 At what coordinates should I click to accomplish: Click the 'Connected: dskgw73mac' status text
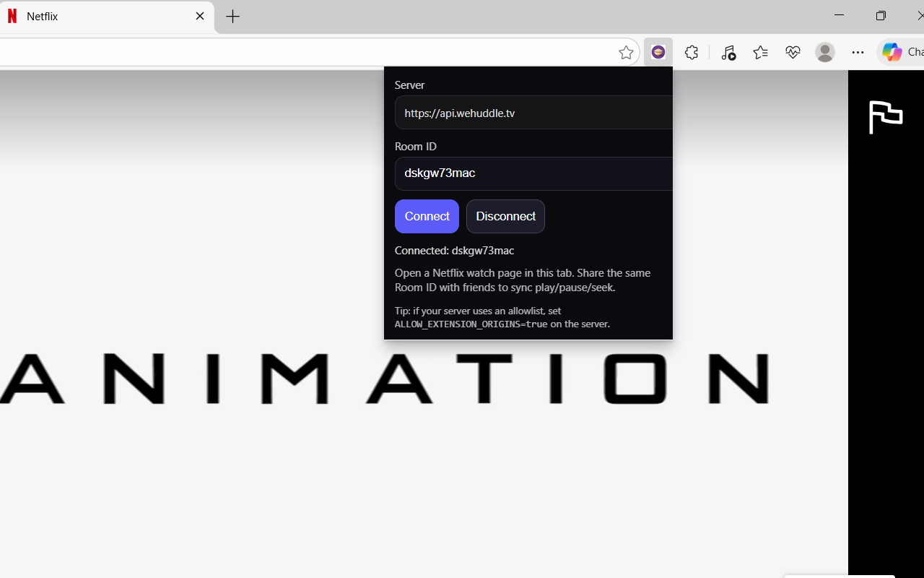tap(454, 251)
